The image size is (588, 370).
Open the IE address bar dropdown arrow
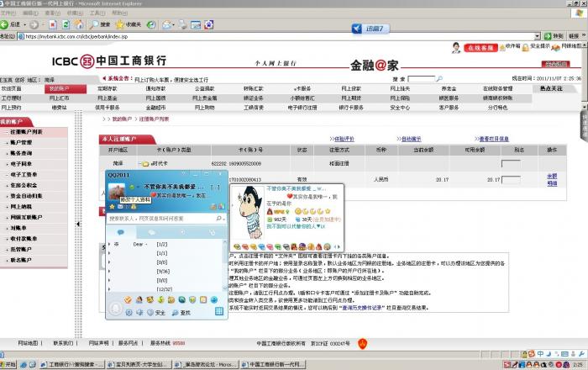point(537,36)
